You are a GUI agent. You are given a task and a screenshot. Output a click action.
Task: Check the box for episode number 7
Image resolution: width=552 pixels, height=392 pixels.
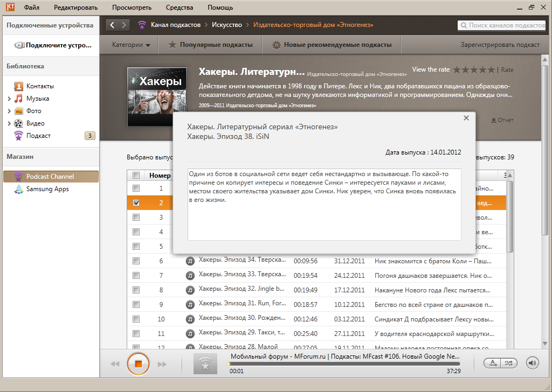(x=136, y=276)
